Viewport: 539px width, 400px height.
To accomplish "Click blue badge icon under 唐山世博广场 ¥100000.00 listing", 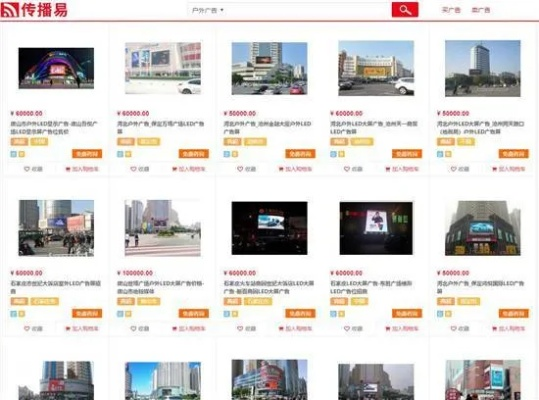I will [x=120, y=314].
